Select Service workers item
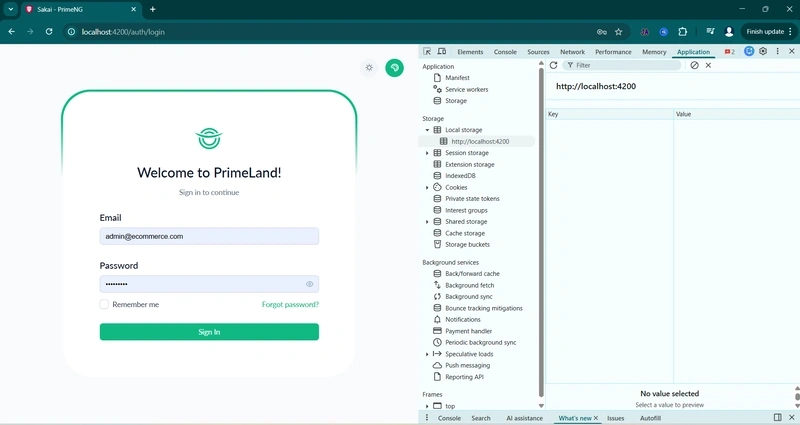Viewport: 800px width, 425px height. [466, 89]
